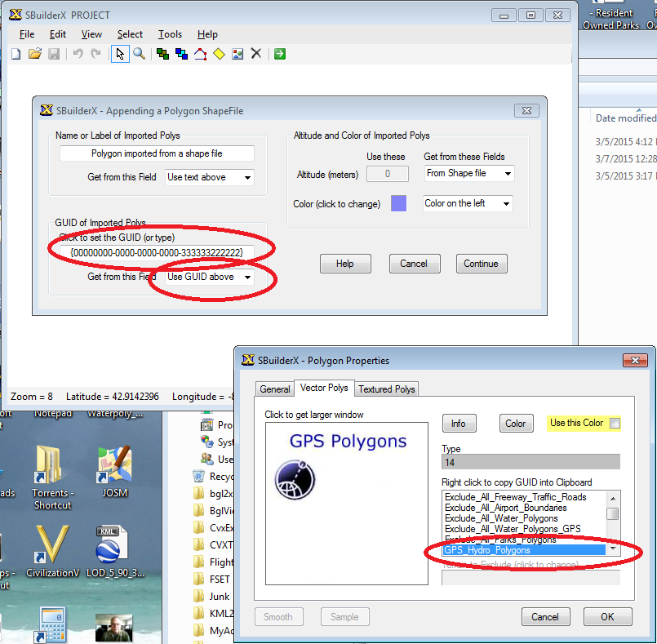This screenshot has width=657, height=644.
Task: Click the Save disk toolbar icon
Action: tap(54, 54)
